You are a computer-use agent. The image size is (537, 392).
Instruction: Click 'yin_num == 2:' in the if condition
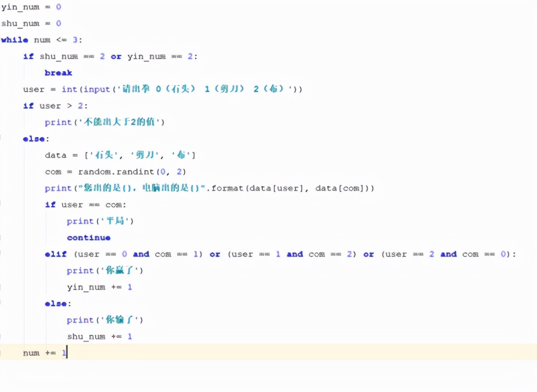pyautogui.click(x=163, y=57)
